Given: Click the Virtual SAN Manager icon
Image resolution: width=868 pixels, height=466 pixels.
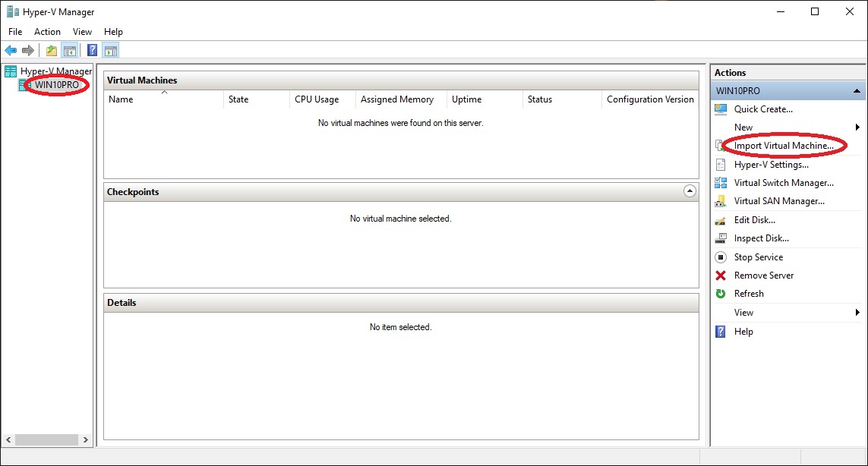Looking at the screenshot, I should [721, 201].
